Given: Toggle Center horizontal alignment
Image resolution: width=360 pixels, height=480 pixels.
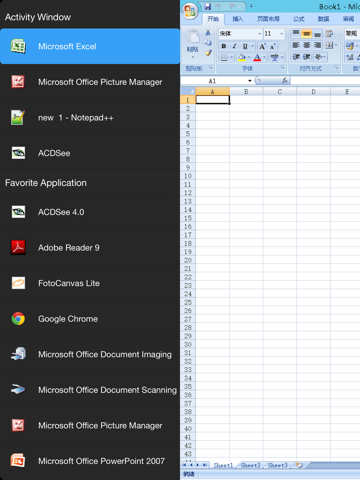Looking at the screenshot, I should 307,45.
